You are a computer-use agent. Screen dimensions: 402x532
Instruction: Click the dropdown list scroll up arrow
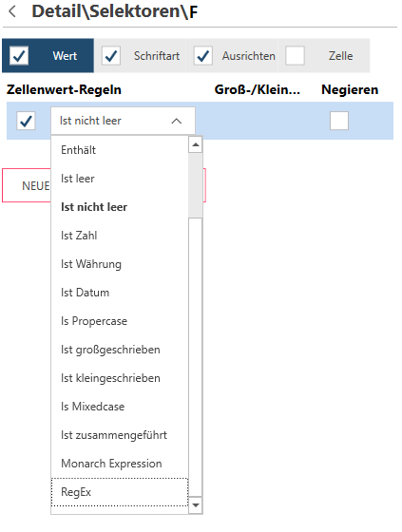(195, 144)
